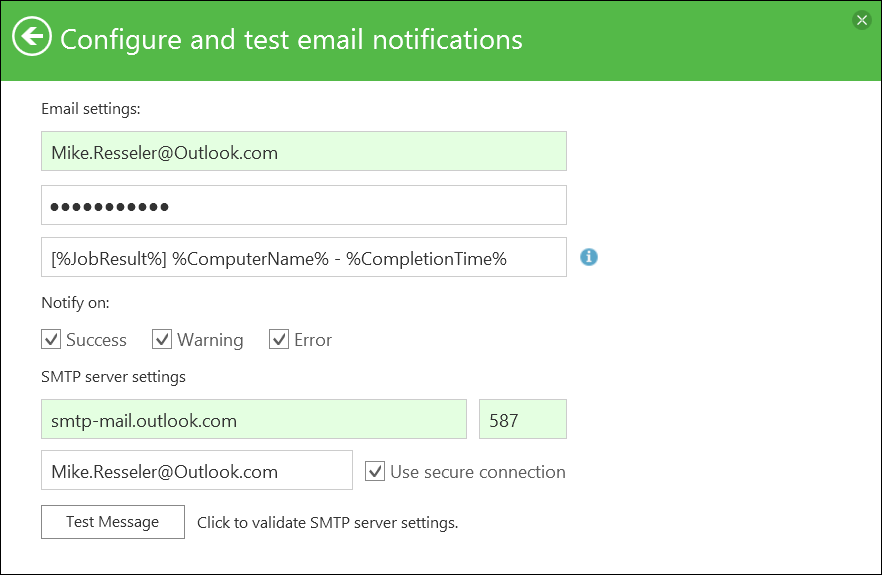Disable the Error notification checkbox

(x=279, y=340)
